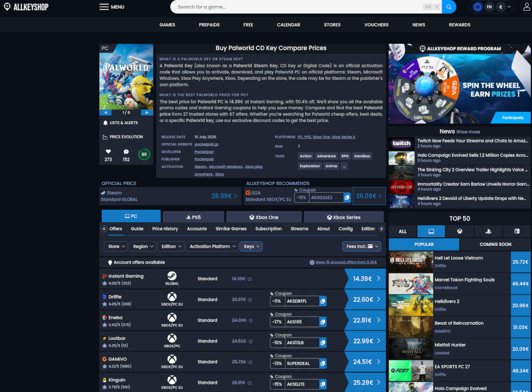Viewport: 532px width, 392px height.
Task: Open the Fees incl. dropdown
Action: [362, 247]
